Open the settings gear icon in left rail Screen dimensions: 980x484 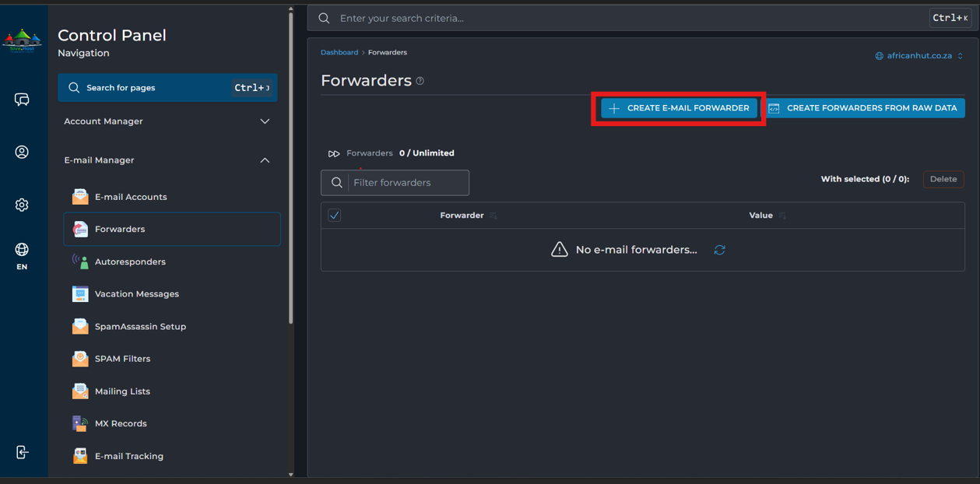22,205
